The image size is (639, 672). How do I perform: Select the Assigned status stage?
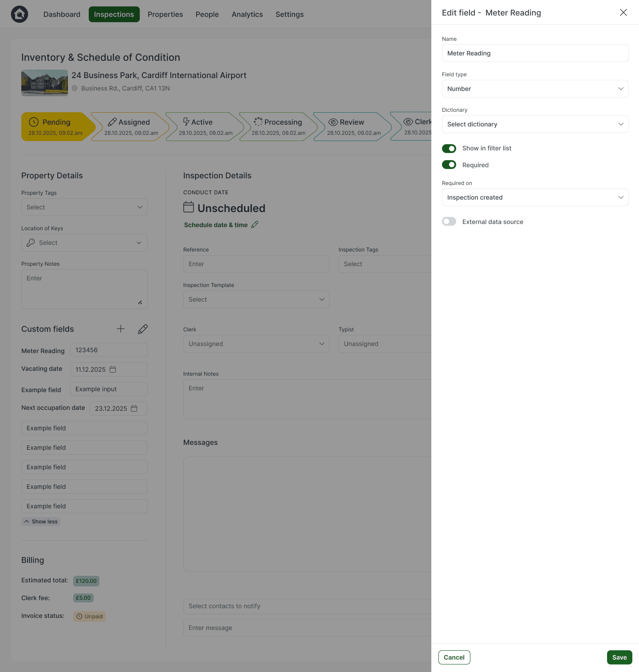pyautogui.click(x=131, y=127)
